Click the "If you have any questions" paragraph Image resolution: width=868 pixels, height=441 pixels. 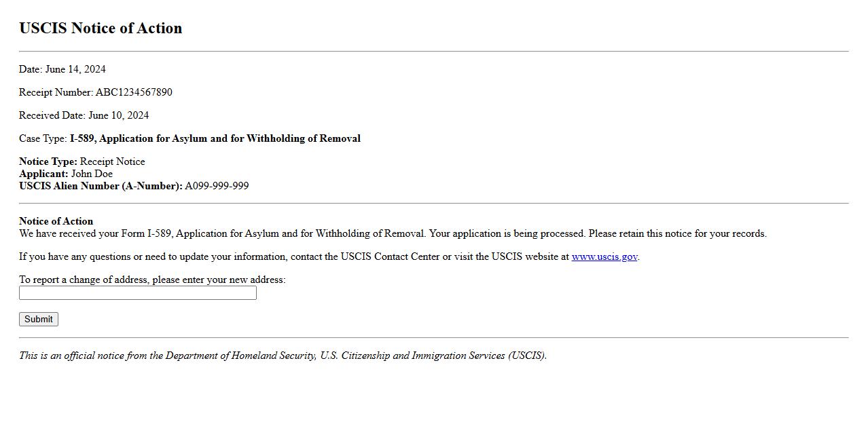coord(293,256)
